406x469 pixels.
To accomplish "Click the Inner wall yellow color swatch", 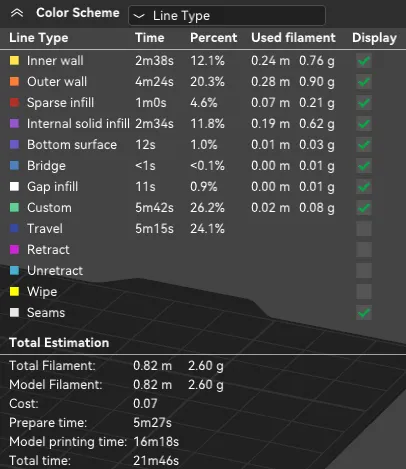I will [14, 61].
